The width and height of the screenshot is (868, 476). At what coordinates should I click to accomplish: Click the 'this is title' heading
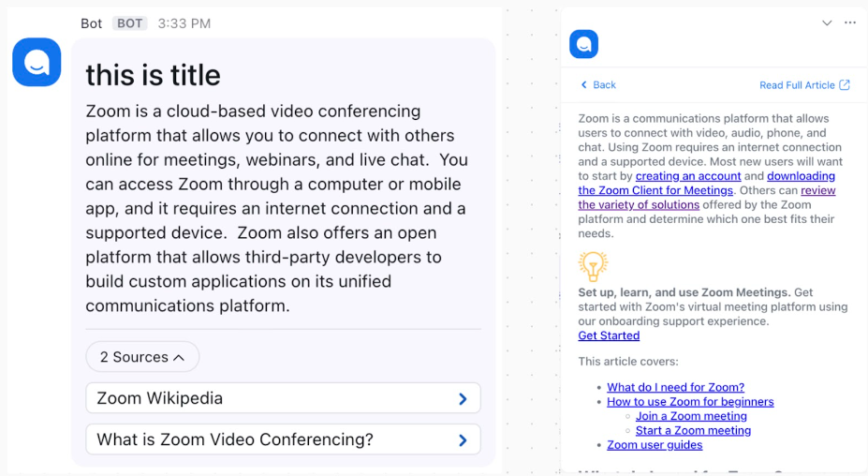pyautogui.click(x=153, y=75)
